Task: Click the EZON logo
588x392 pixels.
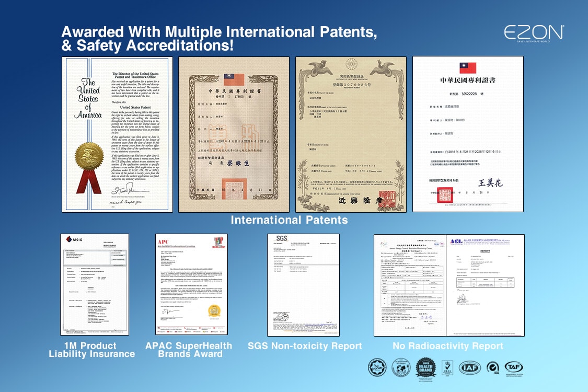Action: pyautogui.click(x=533, y=33)
